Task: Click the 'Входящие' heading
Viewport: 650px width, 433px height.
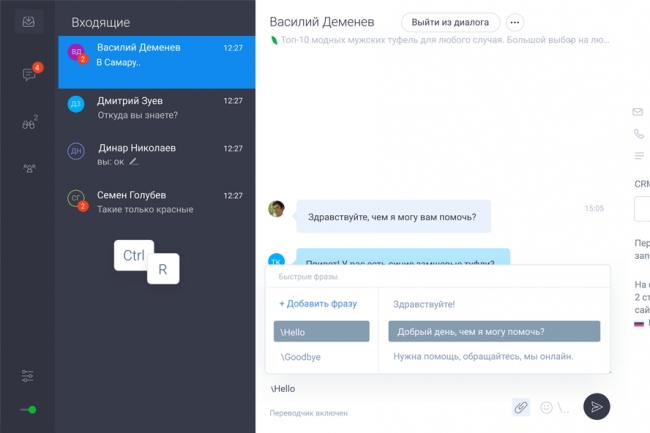Action: click(101, 22)
